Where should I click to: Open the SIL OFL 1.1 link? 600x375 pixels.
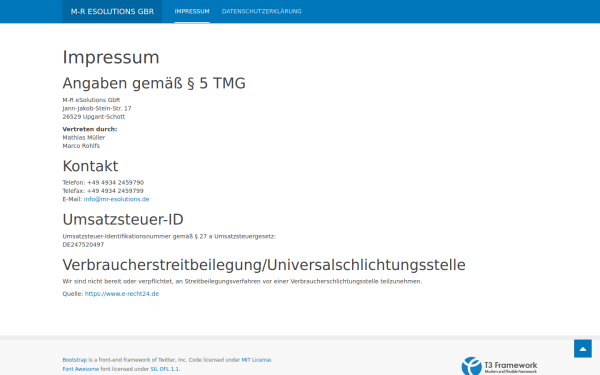point(165,369)
